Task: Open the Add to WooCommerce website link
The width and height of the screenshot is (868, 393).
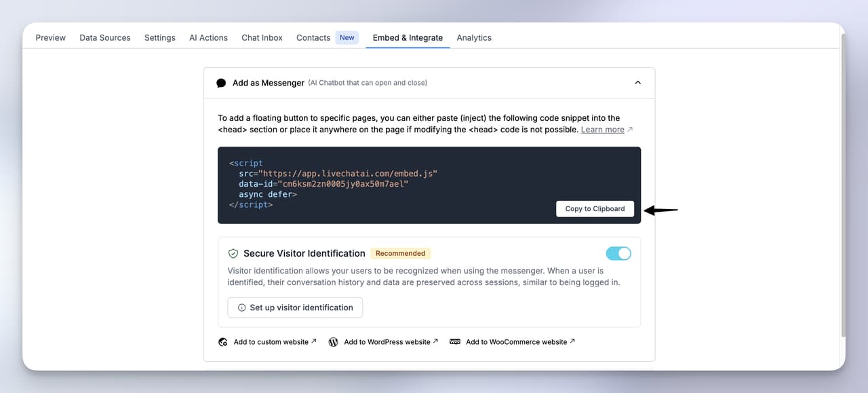Action: [520, 341]
